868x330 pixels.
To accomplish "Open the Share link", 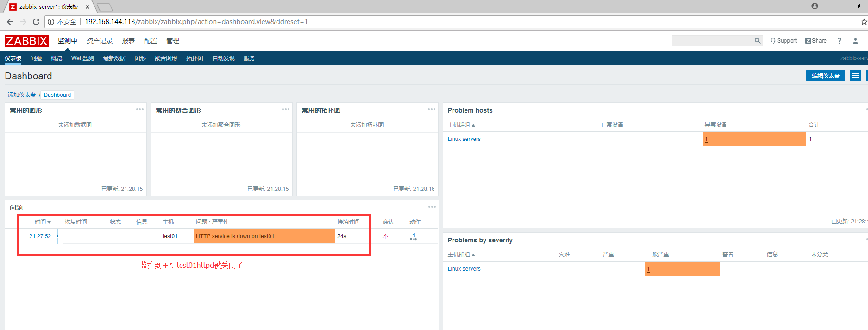I will click(816, 41).
